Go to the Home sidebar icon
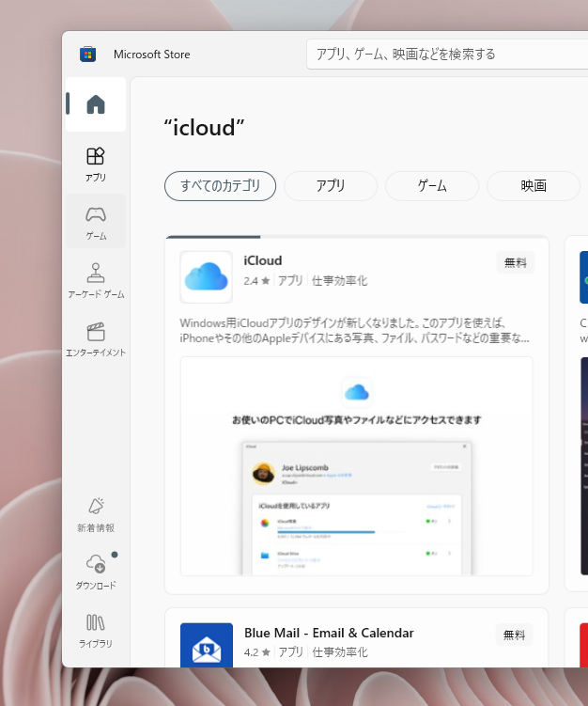 (96, 104)
